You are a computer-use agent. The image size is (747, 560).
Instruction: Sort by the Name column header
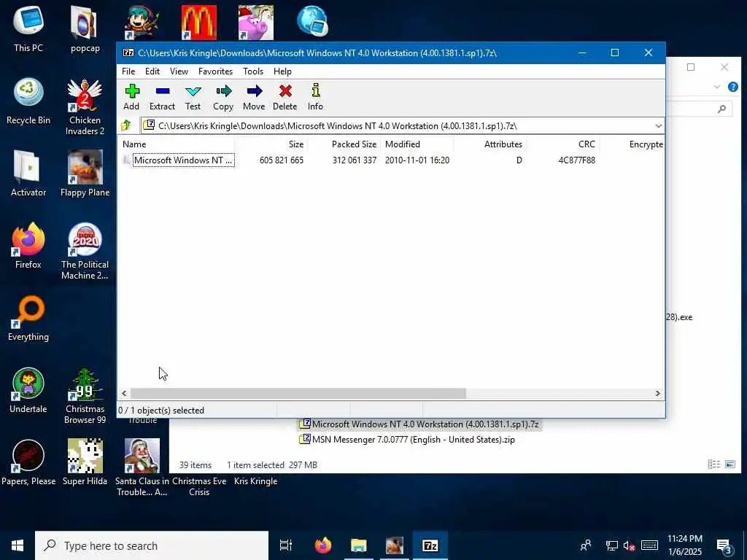point(177,144)
